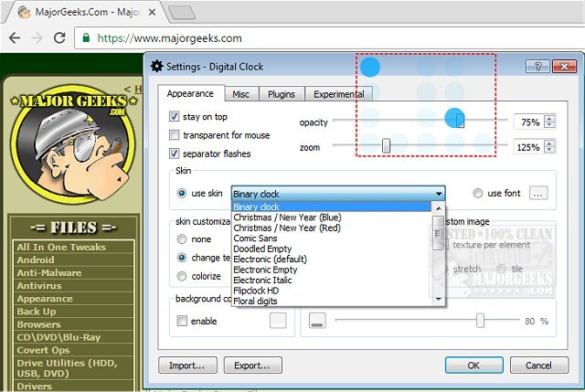
Task: Choose Comic Sans skin
Action: point(331,238)
